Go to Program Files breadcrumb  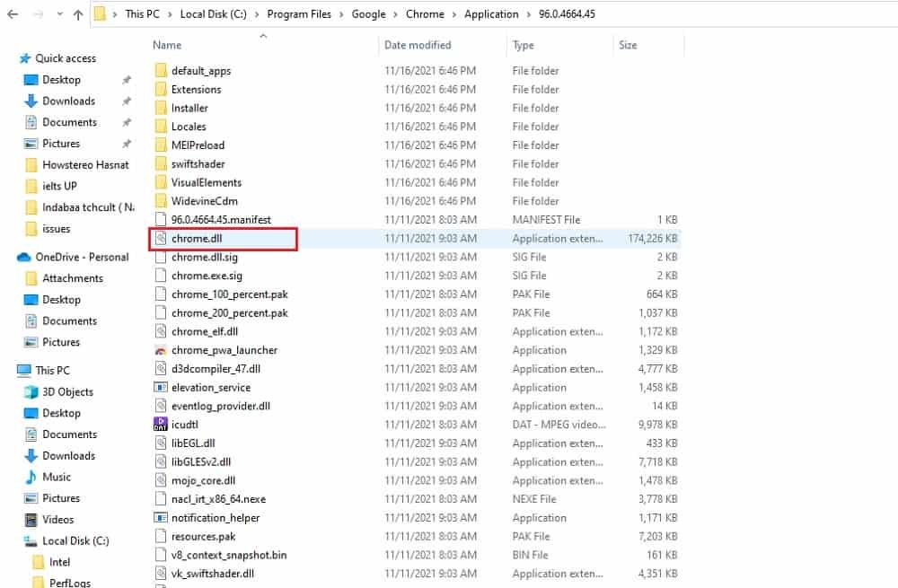(299, 13)
